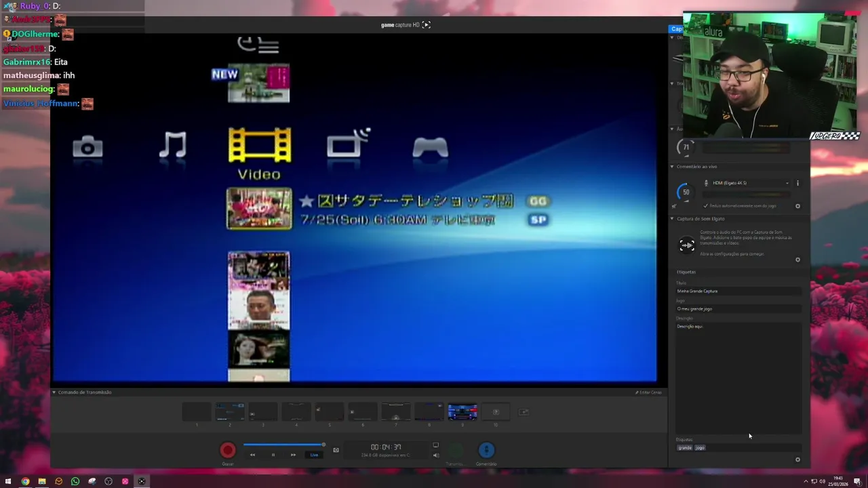This screenshot has height=488, width=868.
Task: Select the Game controller icon in preview
Action: tap(431, 147)
